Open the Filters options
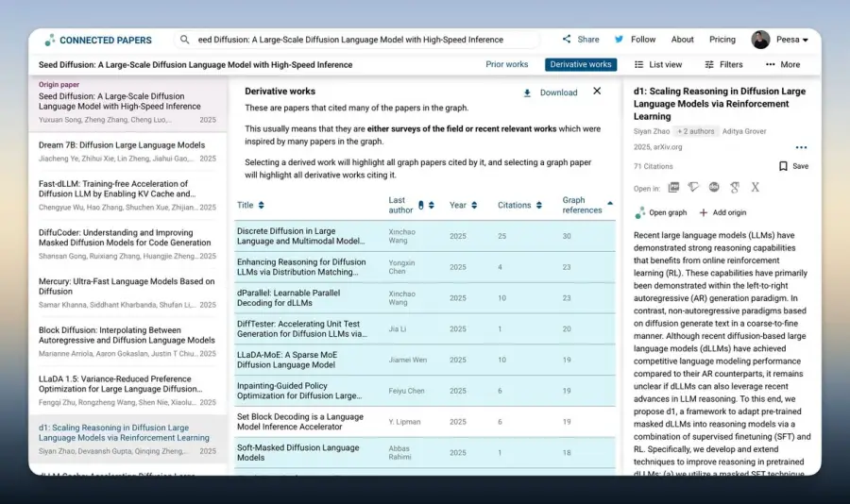This screenshot has width=850, height=504. [x=723, y=64]
